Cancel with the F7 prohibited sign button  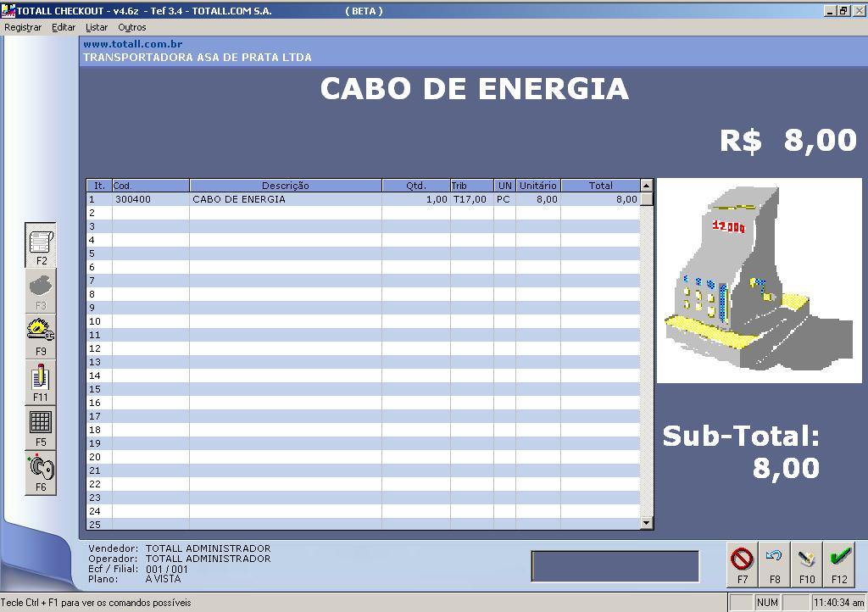coord(743,565)
